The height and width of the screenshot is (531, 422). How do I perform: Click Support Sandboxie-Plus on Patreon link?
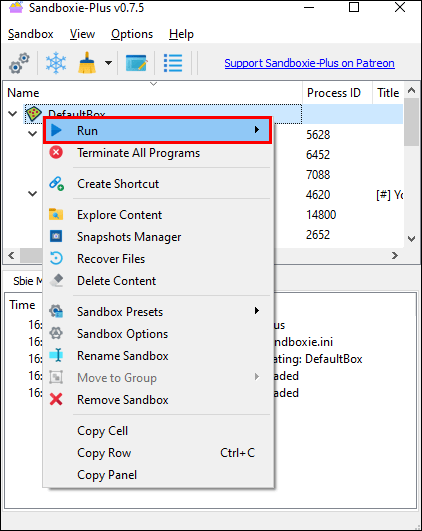(309, 63)
